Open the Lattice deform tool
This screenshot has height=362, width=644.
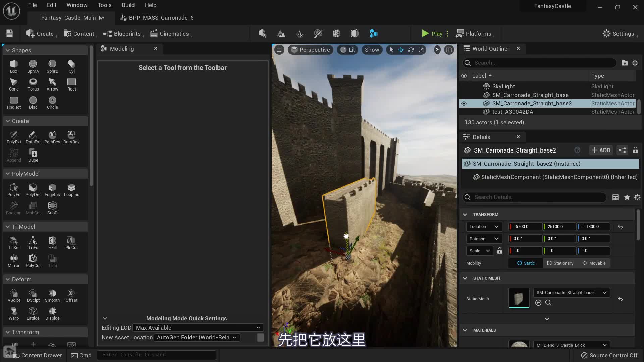point(33,314)
